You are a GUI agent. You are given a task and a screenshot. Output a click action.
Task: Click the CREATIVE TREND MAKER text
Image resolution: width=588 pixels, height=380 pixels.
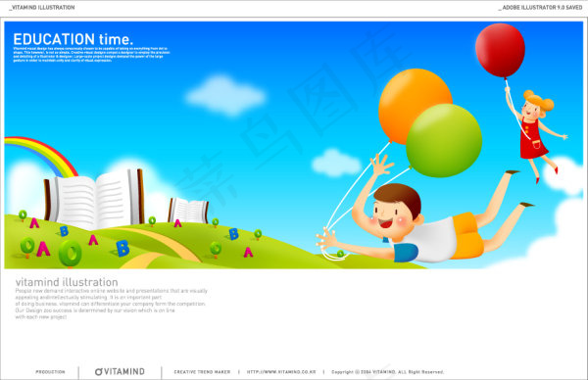pos(202,372)
